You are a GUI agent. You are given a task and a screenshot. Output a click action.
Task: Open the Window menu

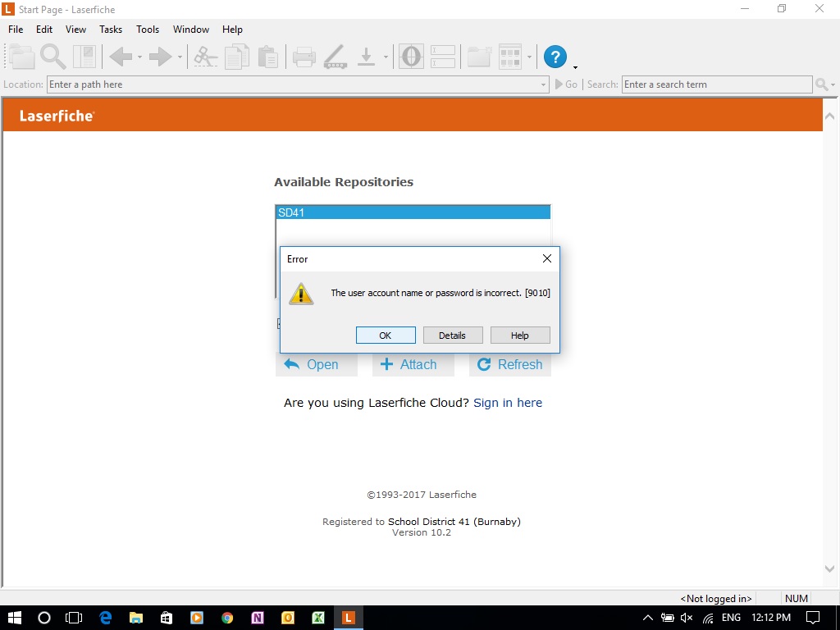coord(190,30)
